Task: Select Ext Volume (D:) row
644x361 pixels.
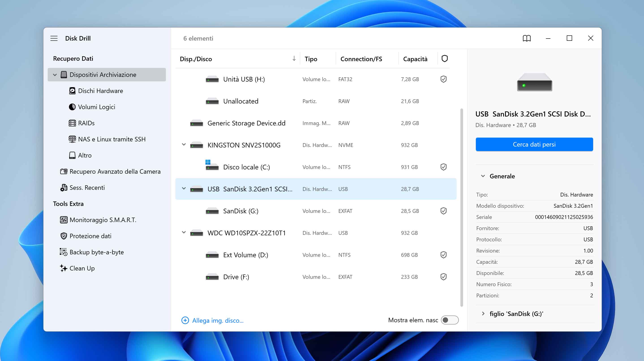Action: 316,255
